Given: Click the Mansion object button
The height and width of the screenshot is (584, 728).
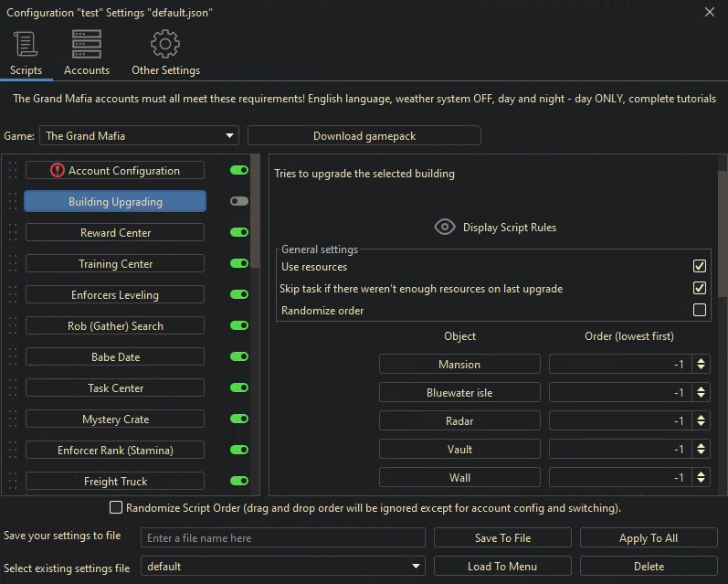Looking at the screenshot, I should (x=459, y=364).
